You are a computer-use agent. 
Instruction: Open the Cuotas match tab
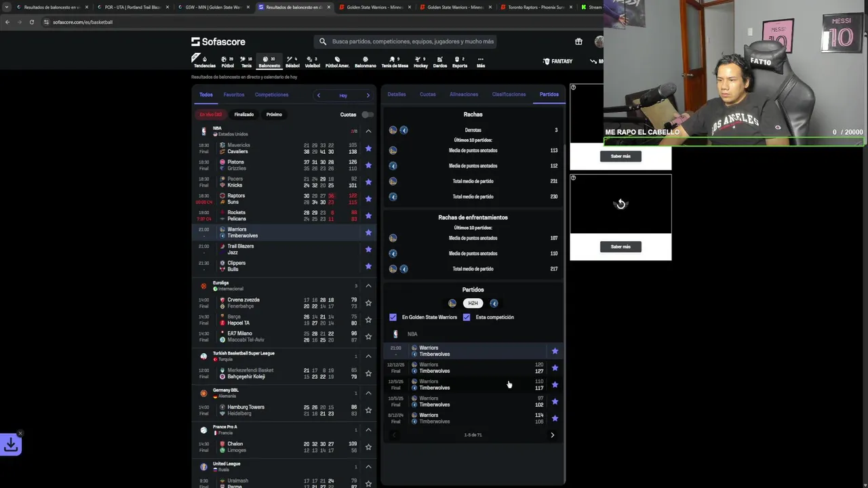(x=428, y=94)
